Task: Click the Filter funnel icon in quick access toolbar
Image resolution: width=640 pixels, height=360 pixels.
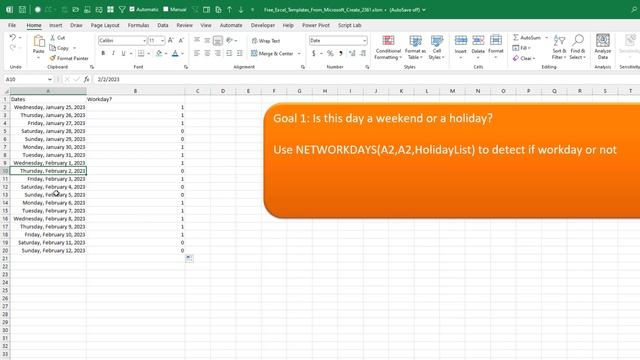Action: (x=122, y=9)
